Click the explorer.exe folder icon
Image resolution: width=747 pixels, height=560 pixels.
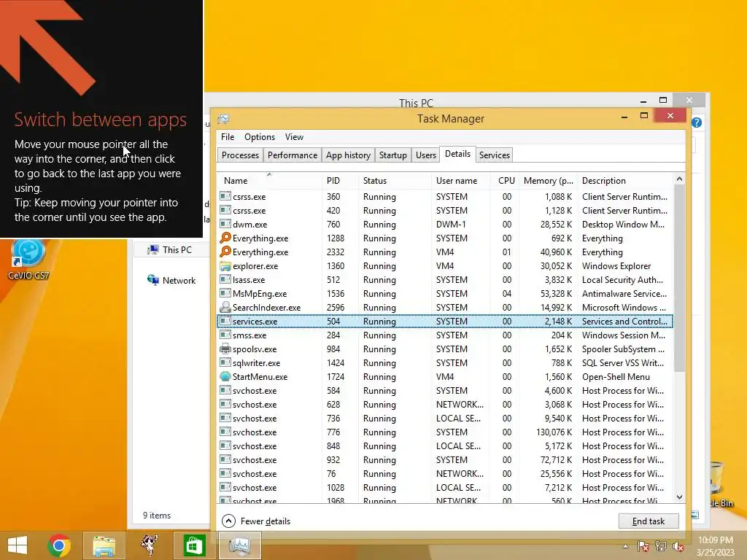coord(225,265)
